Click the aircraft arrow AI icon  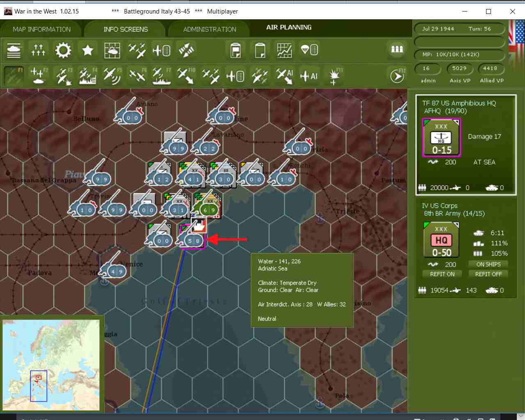tap(284, 76)
